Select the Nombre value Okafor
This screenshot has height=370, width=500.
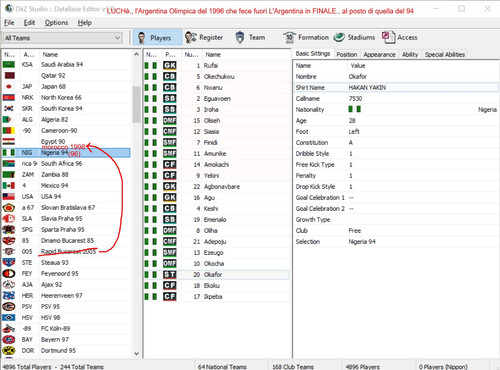(358, 76)
